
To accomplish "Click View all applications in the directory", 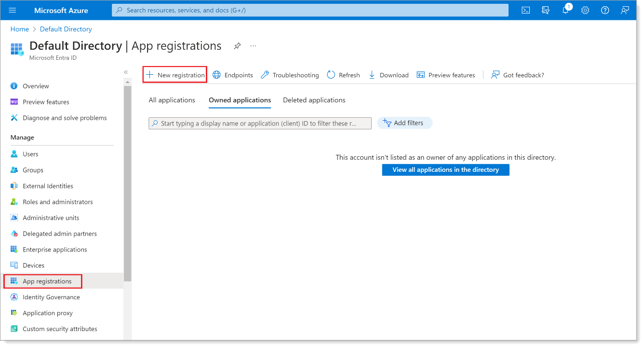I will point(445,170).
